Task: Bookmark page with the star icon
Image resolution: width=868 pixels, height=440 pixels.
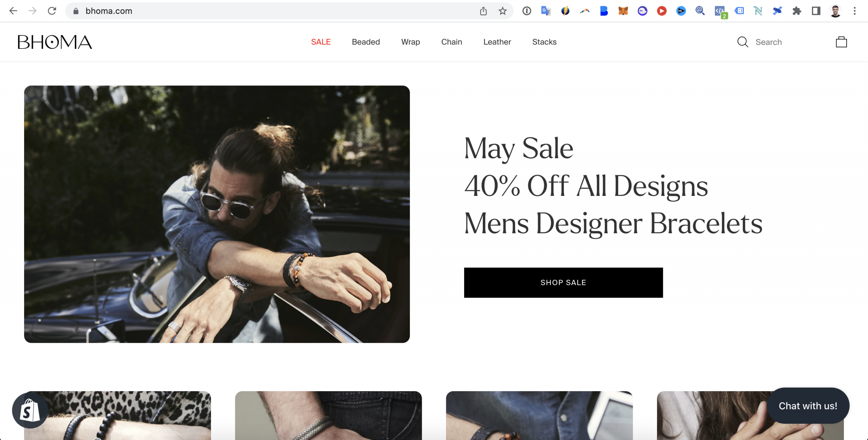Action: (502, 11)
